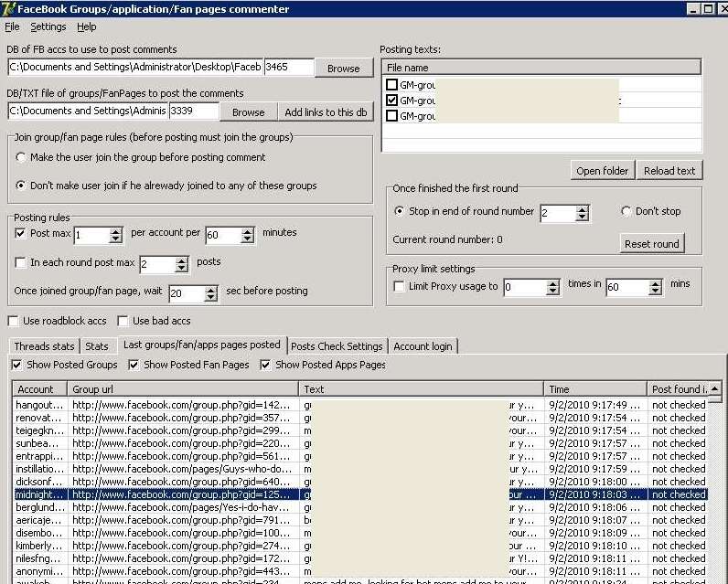Increase round post max posts value

182,261
